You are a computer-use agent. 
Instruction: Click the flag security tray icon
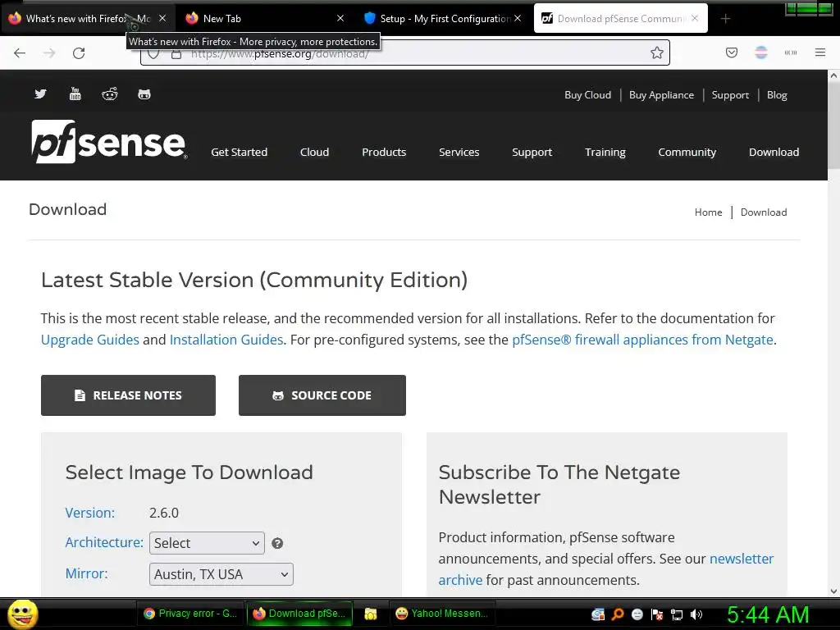coord(657,614)
